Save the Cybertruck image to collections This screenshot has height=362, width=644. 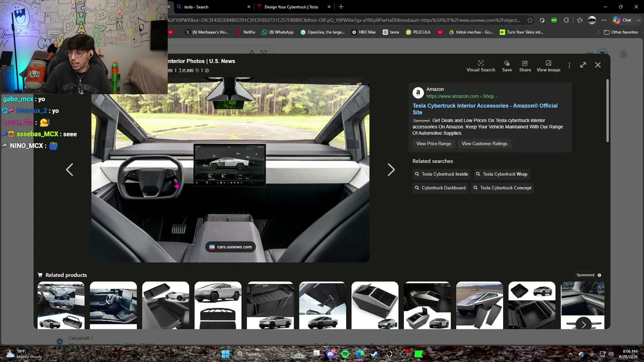tap(507, 66)
